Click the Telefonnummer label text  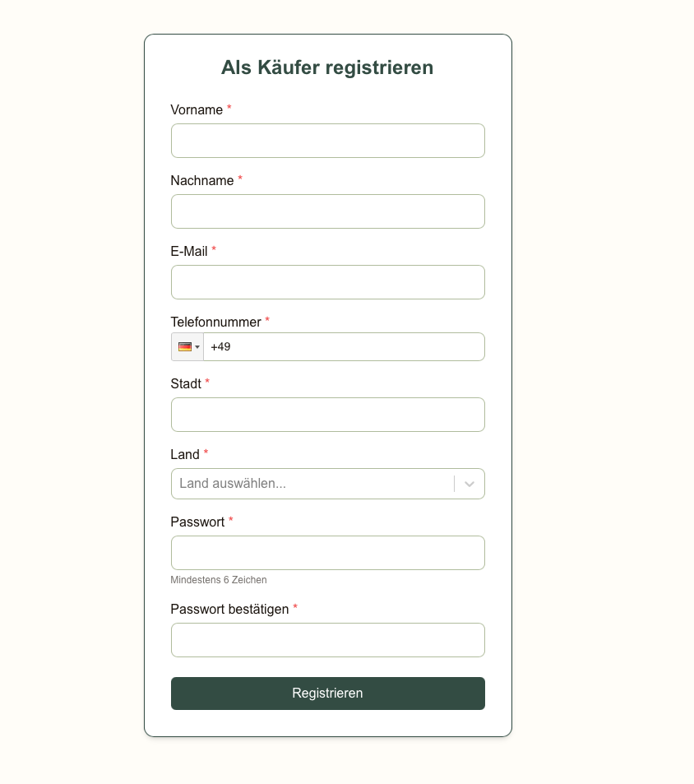pos(215,322)
